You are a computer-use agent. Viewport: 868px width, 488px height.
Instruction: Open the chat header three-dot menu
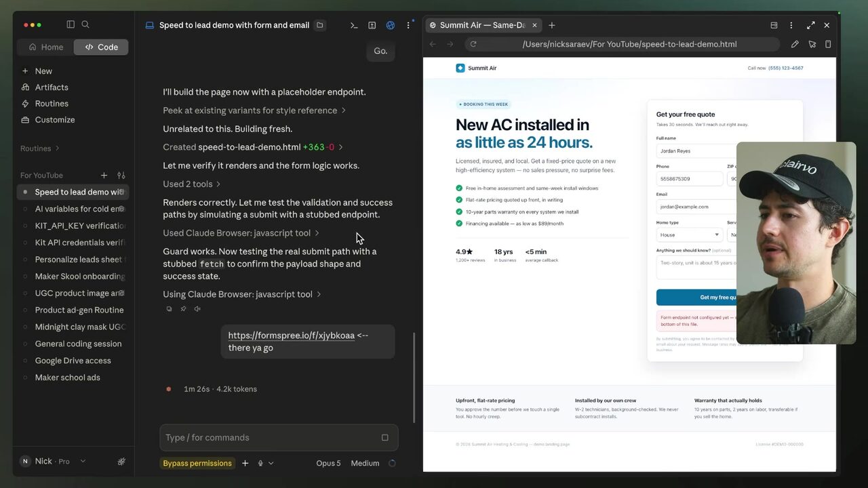click(x=408, y=25)
